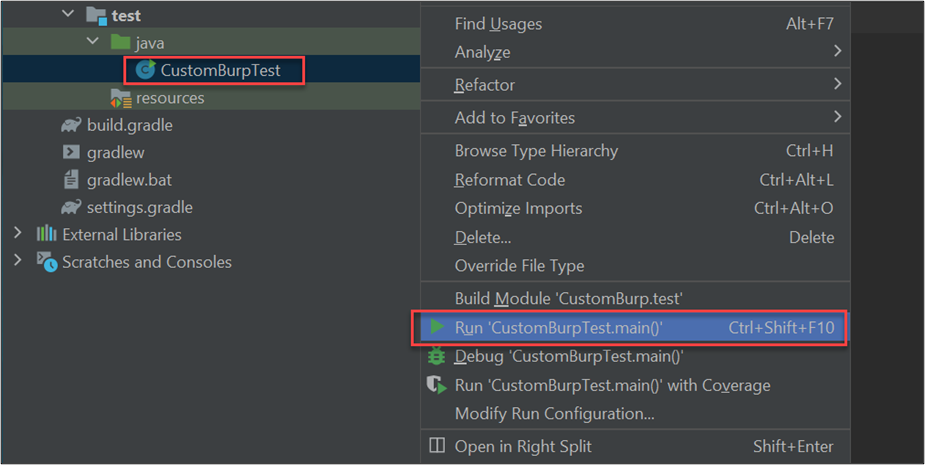Select Reformat Code menu entry
Viewport: 925px width, 465px height.
[510, 180]
